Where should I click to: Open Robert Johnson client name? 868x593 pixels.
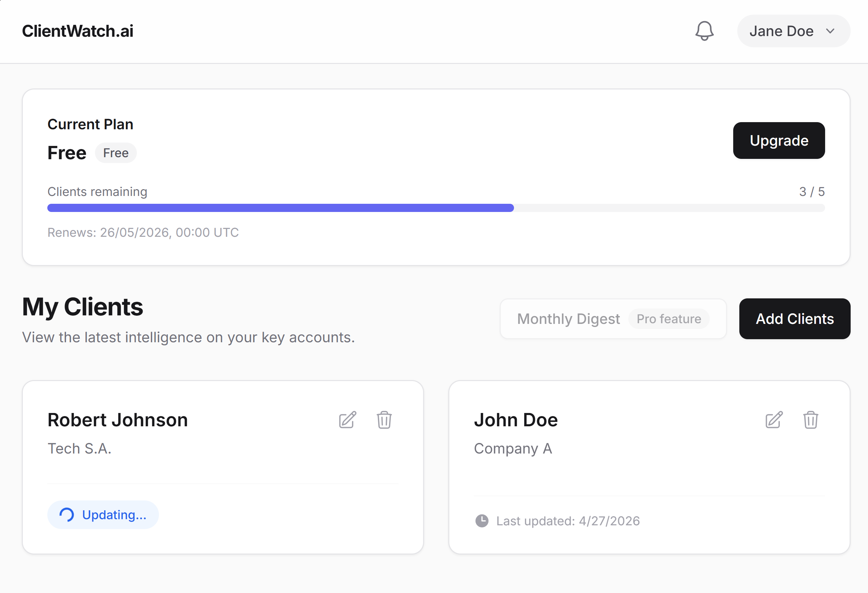(x=118, y=420)
